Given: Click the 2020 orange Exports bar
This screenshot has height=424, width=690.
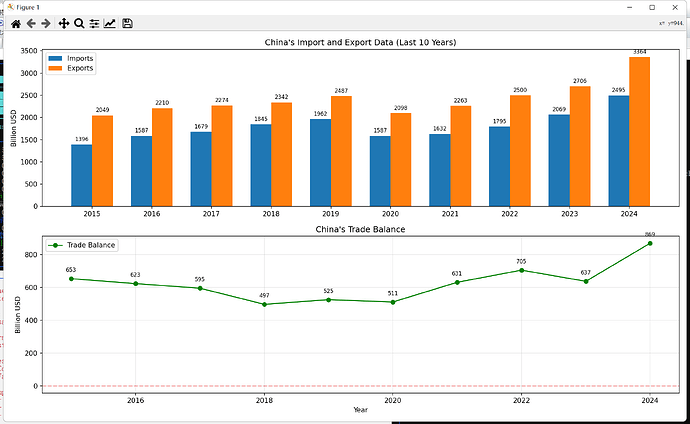Looking at the screenshot, I should point(401,160).
